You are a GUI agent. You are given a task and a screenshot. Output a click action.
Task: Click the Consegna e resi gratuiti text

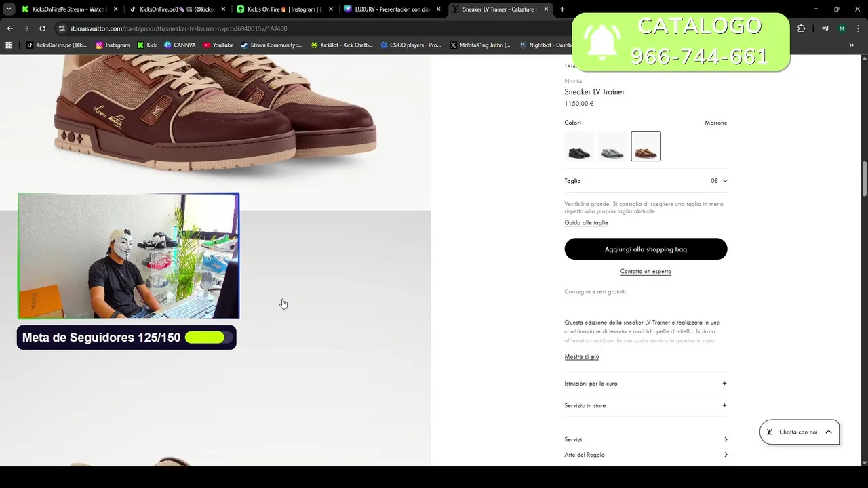595,291
